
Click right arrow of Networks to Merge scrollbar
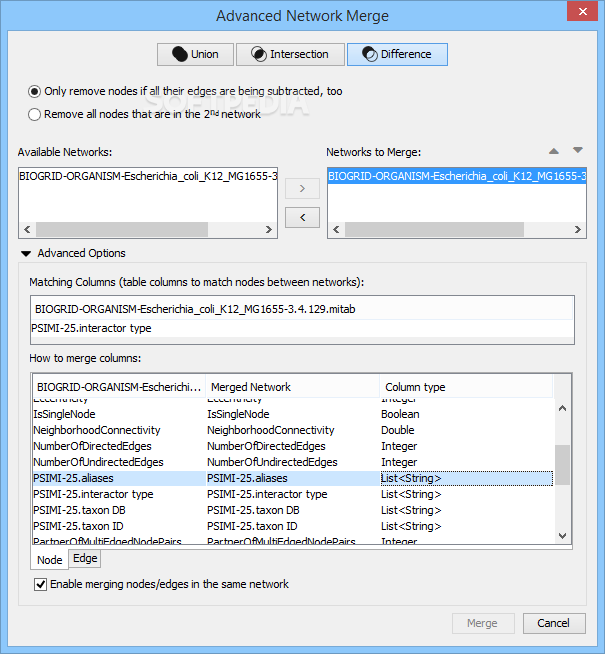(577, 229)
